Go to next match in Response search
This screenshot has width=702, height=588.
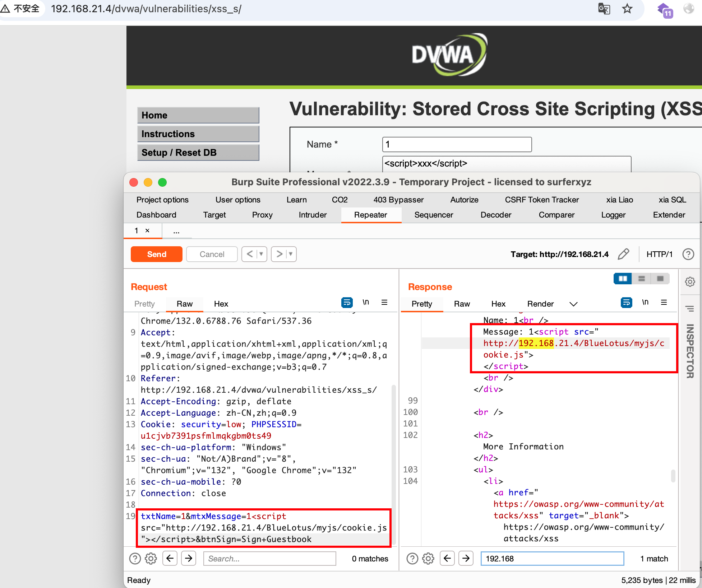click(466, 558)
